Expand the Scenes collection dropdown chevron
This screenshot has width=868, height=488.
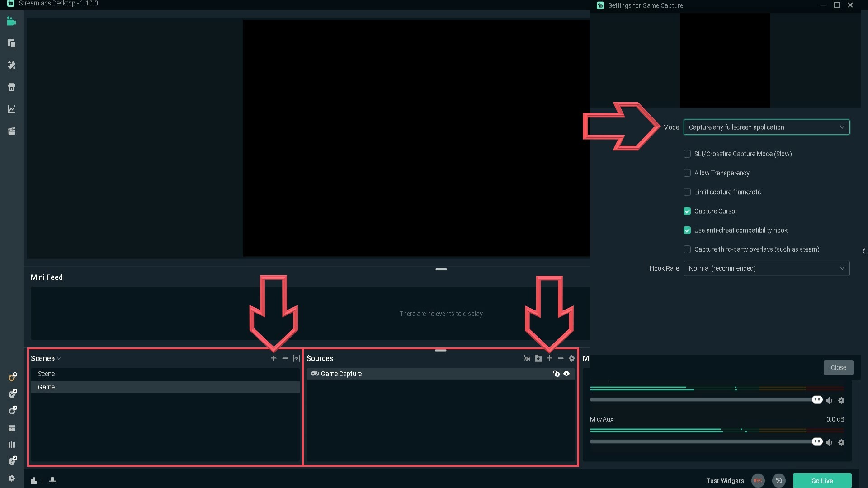coord(59,359)
